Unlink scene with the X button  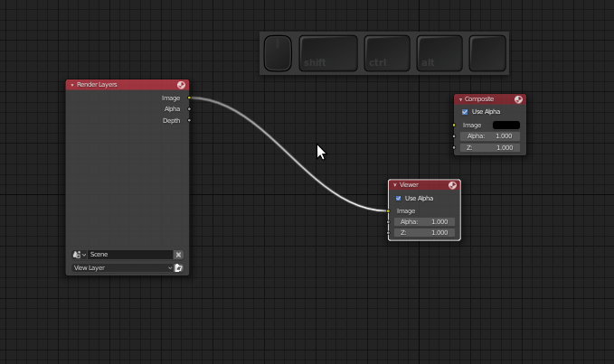coord(178,255)
